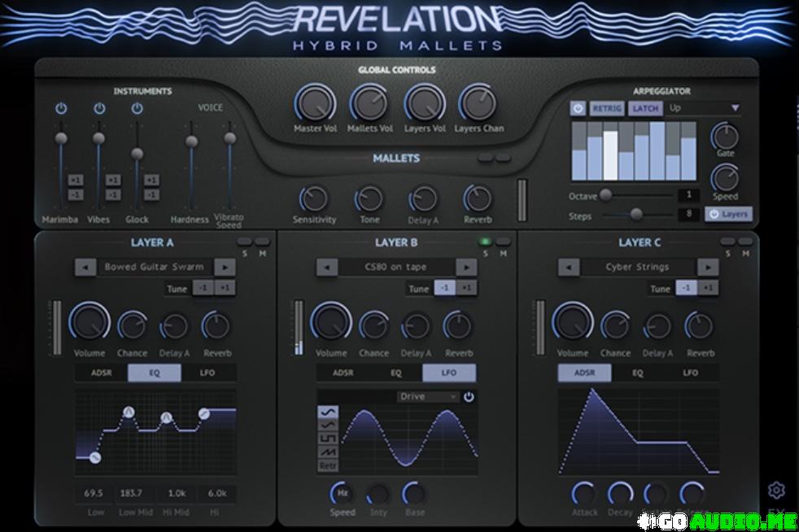Click the arpeggiator Gate knob
The height and width of the screenshot is (532, 799).
pyautogui.click(x=725, y=136)
